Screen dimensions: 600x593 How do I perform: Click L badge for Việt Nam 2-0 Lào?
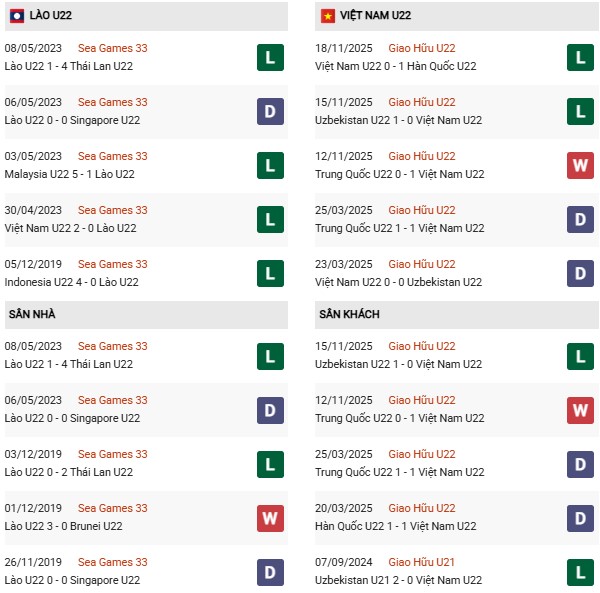point(269,219)
